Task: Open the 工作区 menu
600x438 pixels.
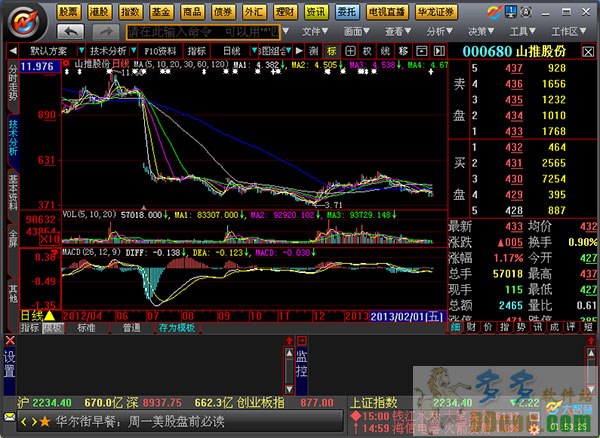Action: coord(569,31)
